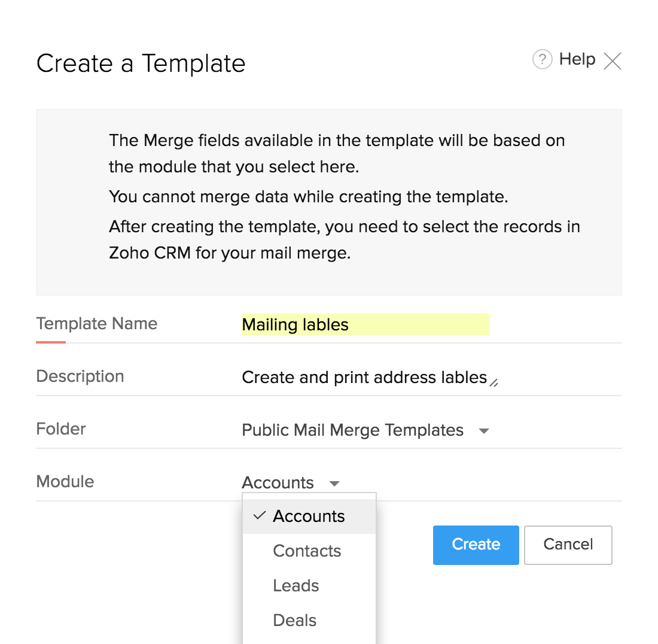Click the question mark Help icon

point(541,60)
